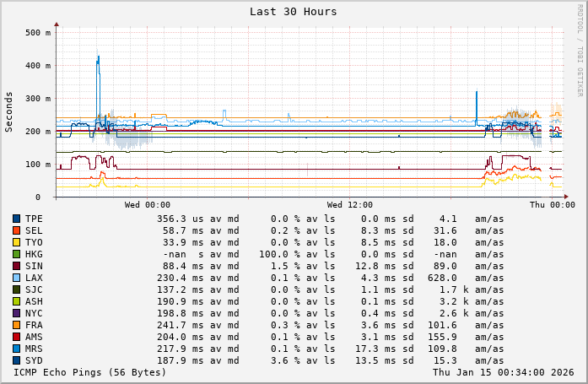588x384 pixels.
Task: Select the purple NYC legend swatch
Action: point(16,313)
